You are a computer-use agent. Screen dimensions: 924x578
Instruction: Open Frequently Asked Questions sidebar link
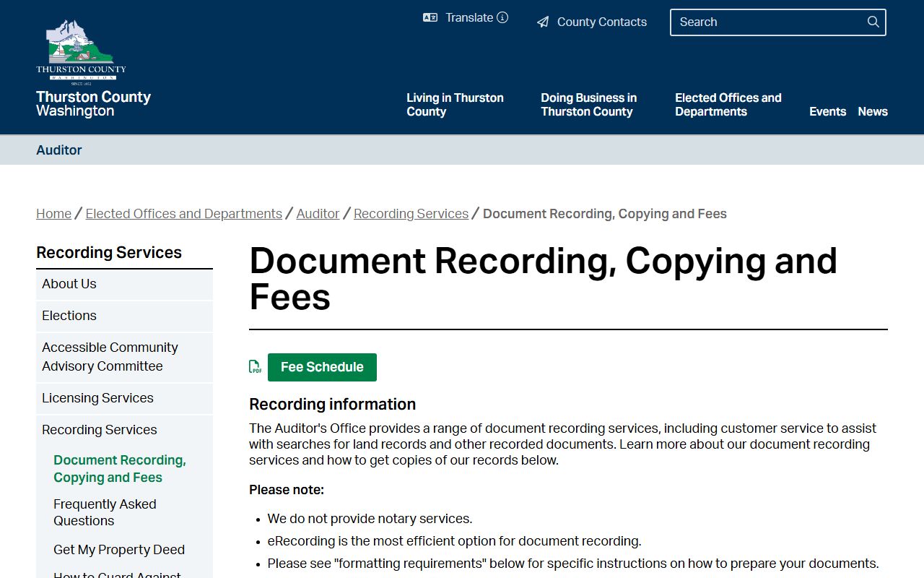point(105,512)
